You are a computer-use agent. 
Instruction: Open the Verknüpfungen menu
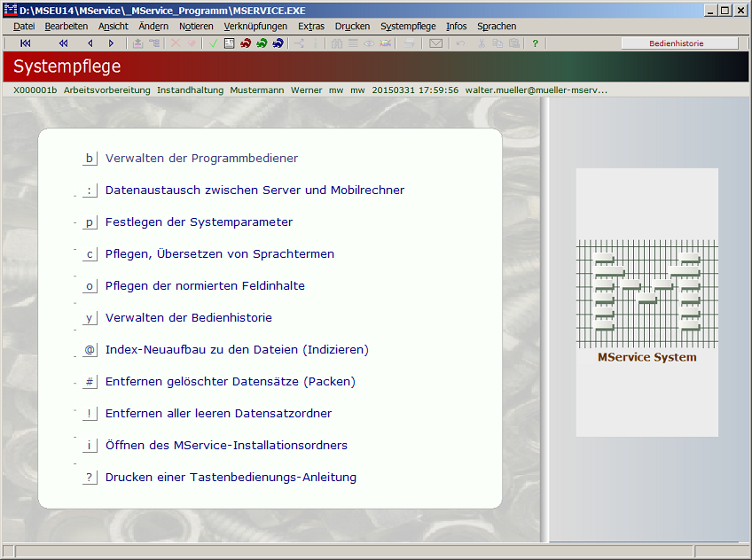pos(255,27)
